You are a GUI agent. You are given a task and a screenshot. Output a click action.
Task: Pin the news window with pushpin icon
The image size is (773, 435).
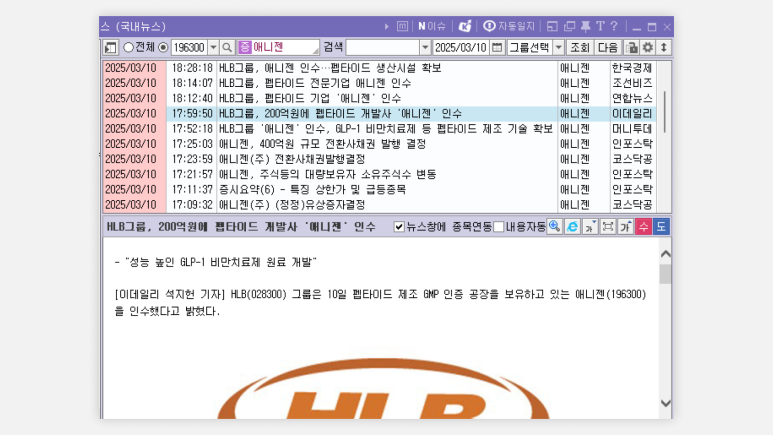(585, 27)
